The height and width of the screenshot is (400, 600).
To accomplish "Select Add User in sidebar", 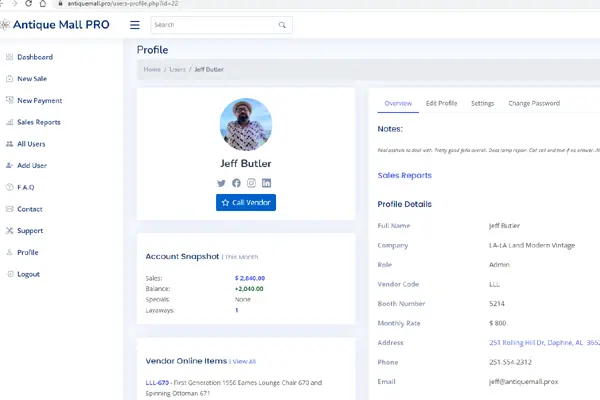I will tap(32, 165).
